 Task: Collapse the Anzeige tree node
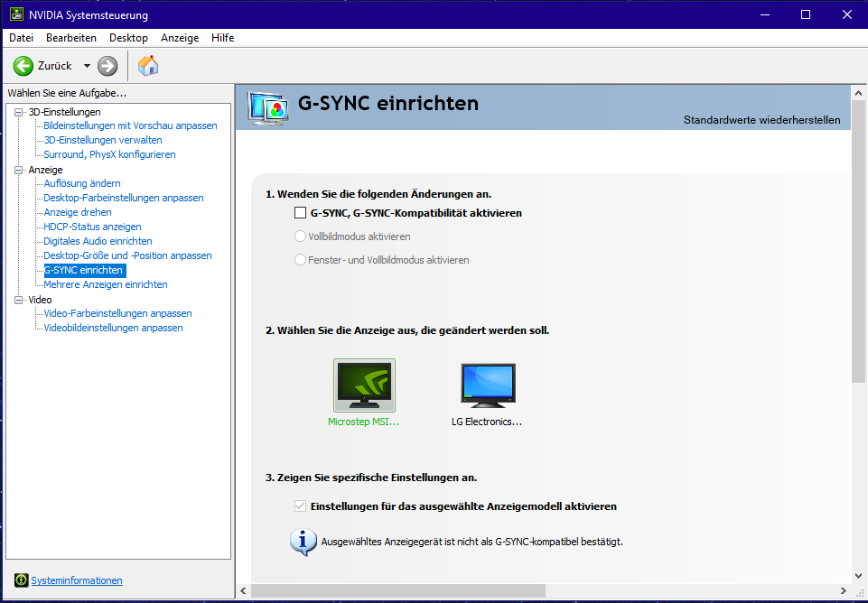[x=19, y=170]
